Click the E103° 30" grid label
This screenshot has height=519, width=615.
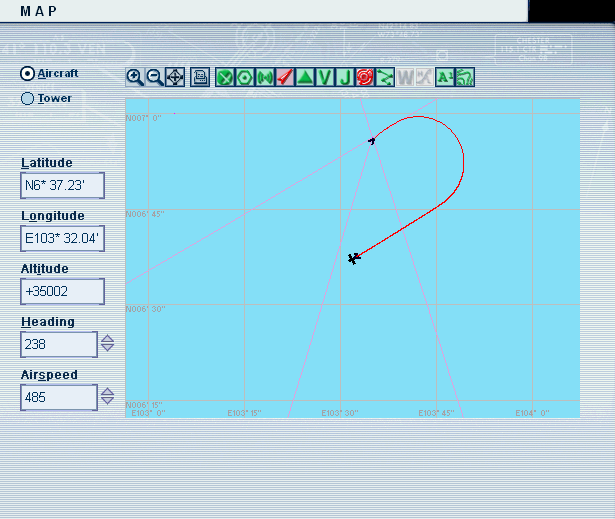tap(340, 413)
